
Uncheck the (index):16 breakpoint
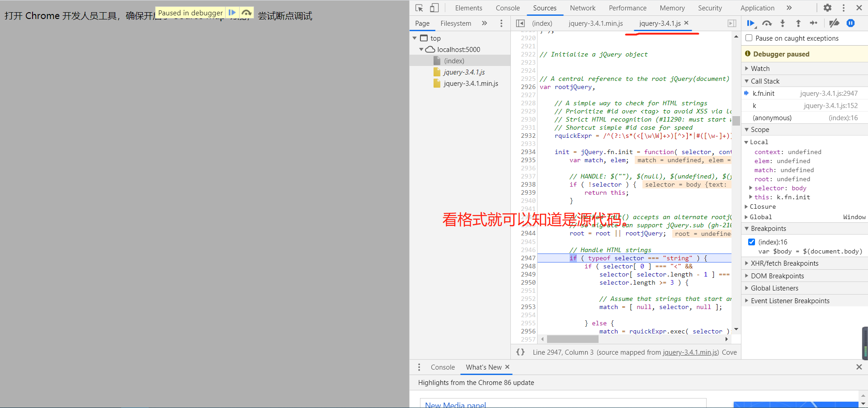point(751,242)
